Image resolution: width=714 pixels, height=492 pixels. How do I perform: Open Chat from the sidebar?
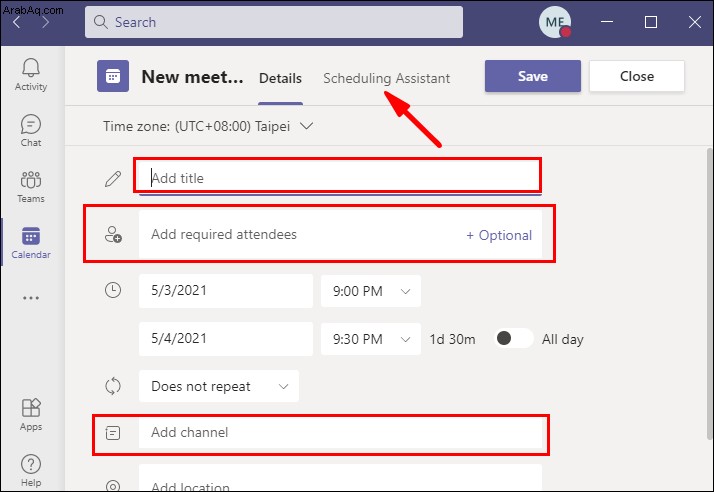[31, 131]
